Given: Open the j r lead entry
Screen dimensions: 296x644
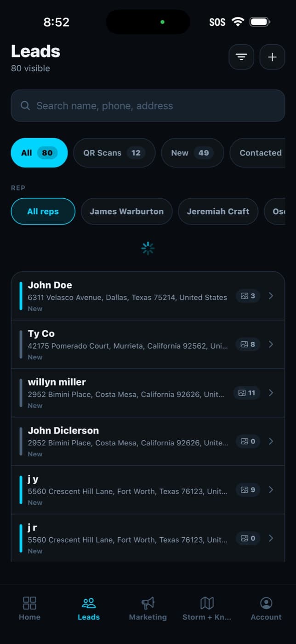Looking at the screenshot, I should (148, 538).
